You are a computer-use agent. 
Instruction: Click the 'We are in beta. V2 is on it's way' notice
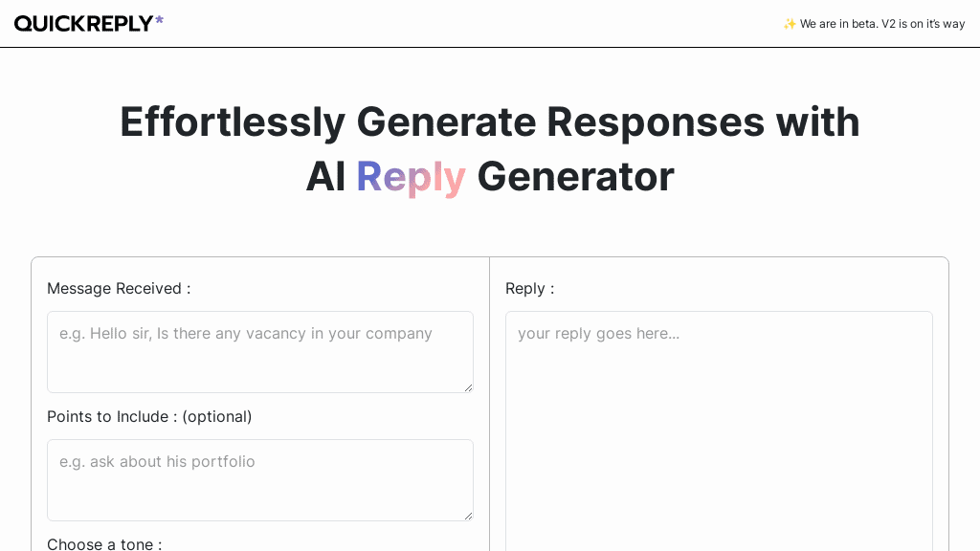[x=880, y=24]
